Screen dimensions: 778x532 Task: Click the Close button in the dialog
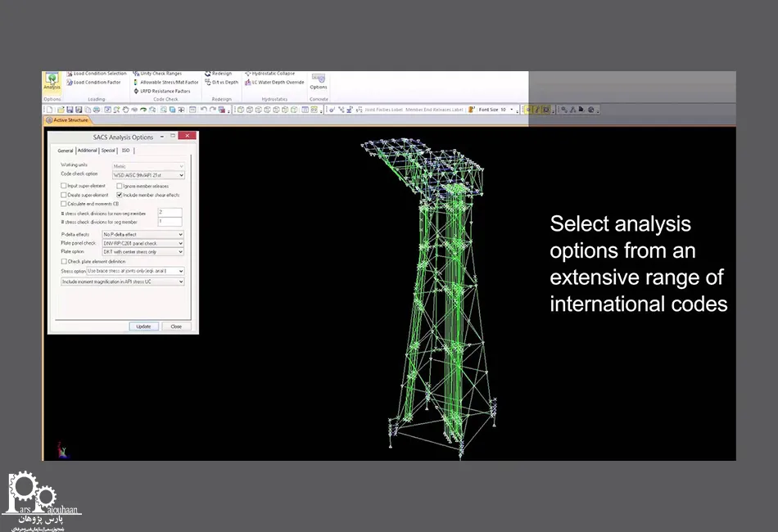(x=176, y=326)
